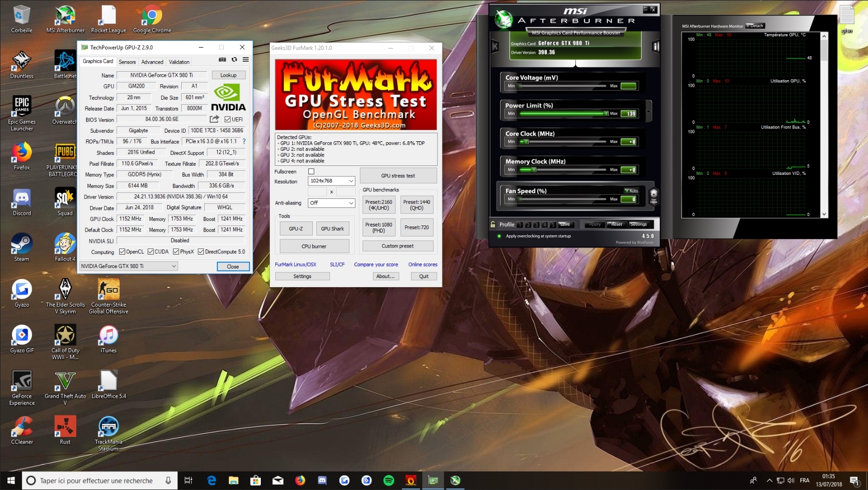Click the MSI Afterburner dragon logo
The image size is (868, 490).
coord(504,20)
